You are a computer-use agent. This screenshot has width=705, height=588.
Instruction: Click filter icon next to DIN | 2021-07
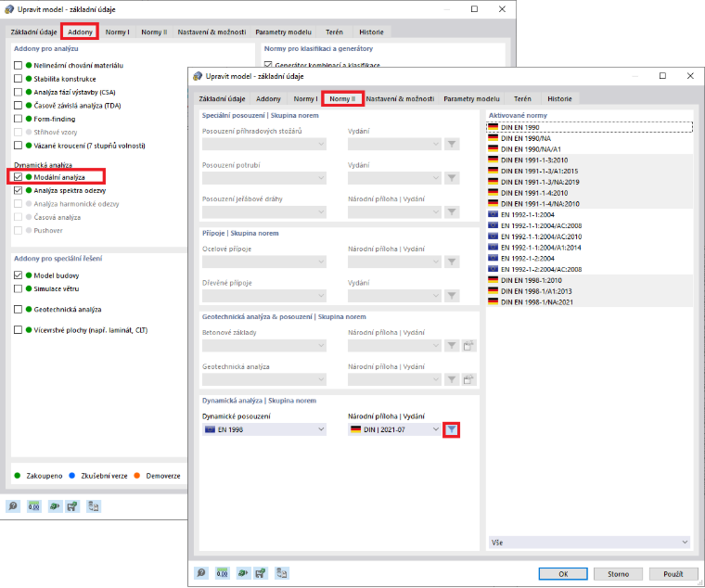pos(452,429)
